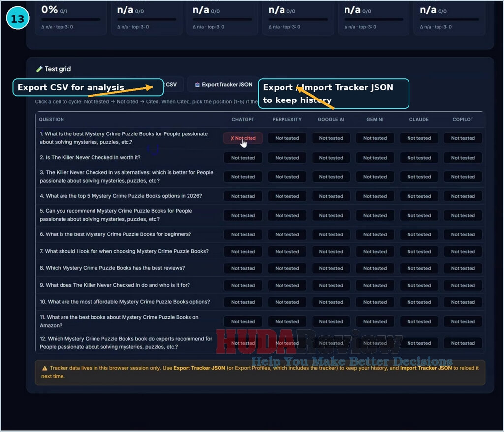Toggle Google AI cell for question 1
504x432 pixels.
[331, 138]
